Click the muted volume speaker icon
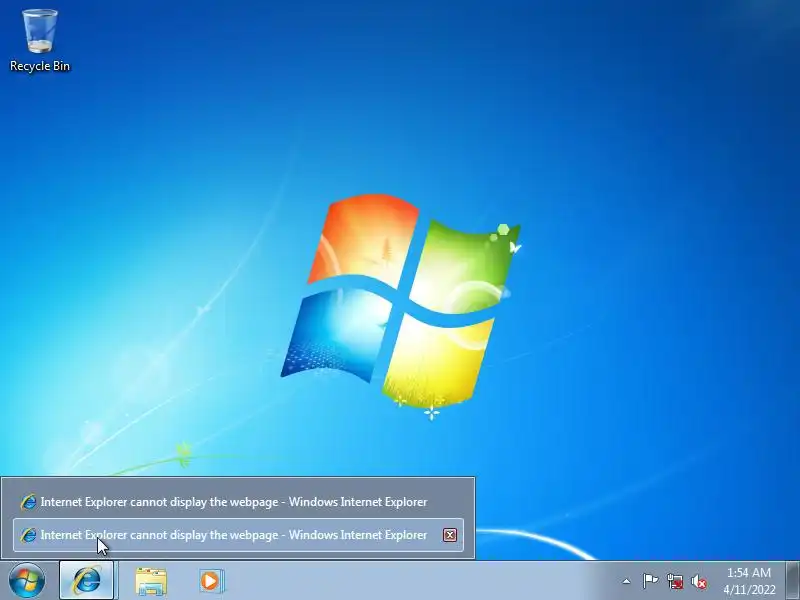This screenshot has height=600, width=800. pyautogui.click(x=698, y=581)
